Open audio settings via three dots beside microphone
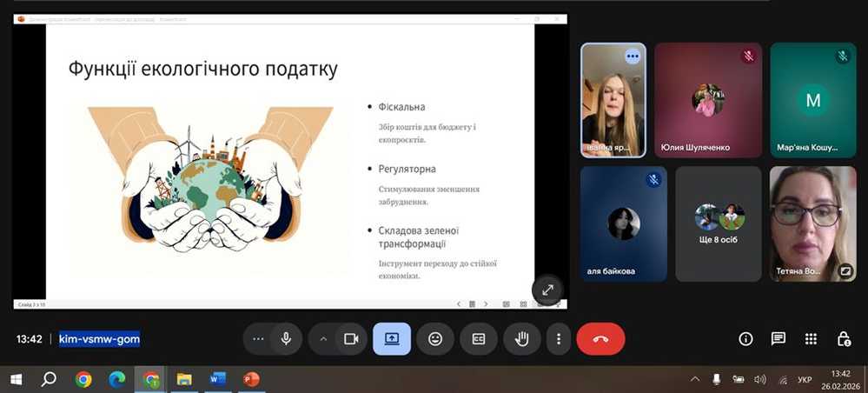This screenshot has width=868, height=393. 257,339
